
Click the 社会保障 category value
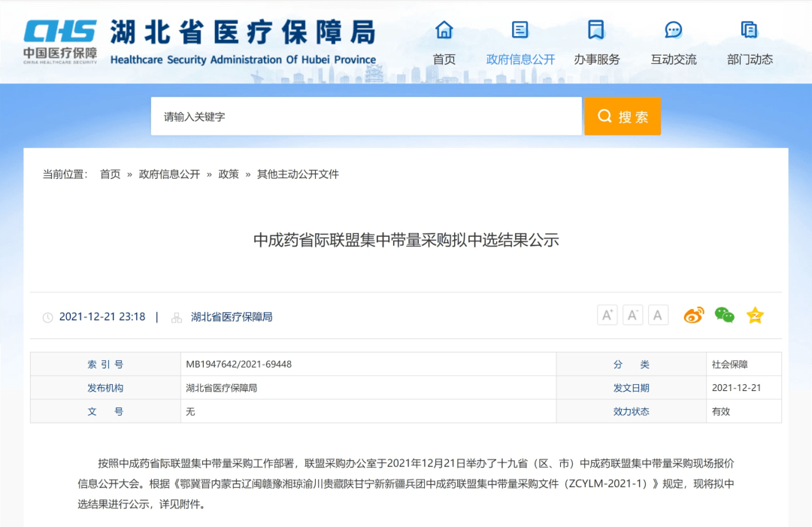coord(729,365)
